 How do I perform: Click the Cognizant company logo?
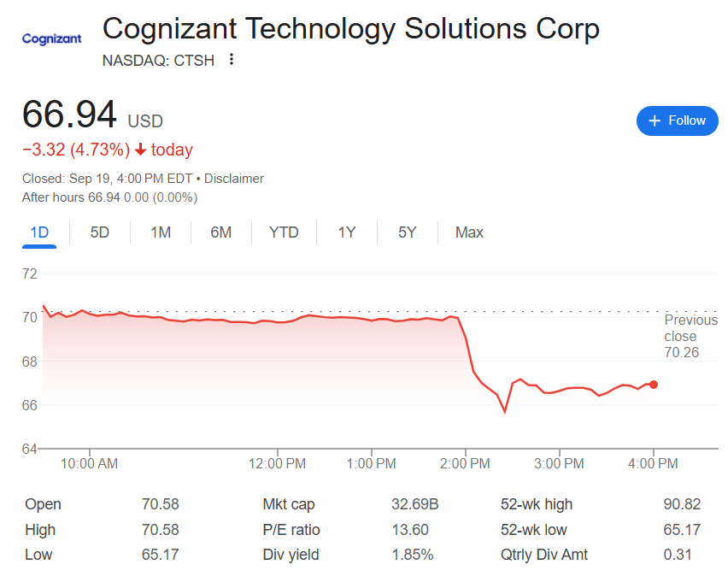coord(51,38)
